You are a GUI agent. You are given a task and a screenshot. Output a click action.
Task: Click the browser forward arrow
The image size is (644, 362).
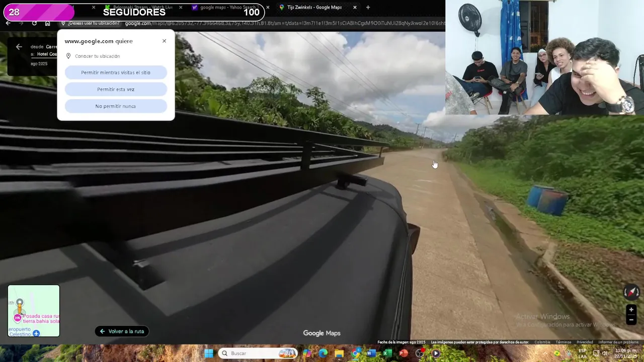click(x=21, y=23)
